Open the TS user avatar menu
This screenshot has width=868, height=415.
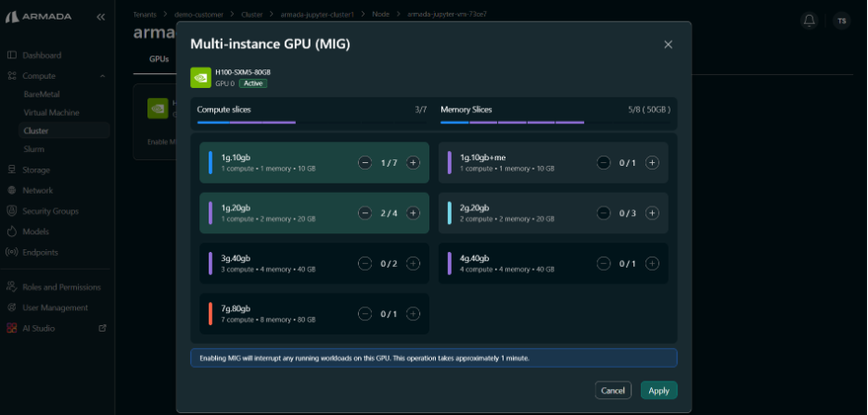pyautogui.click(x=841, y=21)
